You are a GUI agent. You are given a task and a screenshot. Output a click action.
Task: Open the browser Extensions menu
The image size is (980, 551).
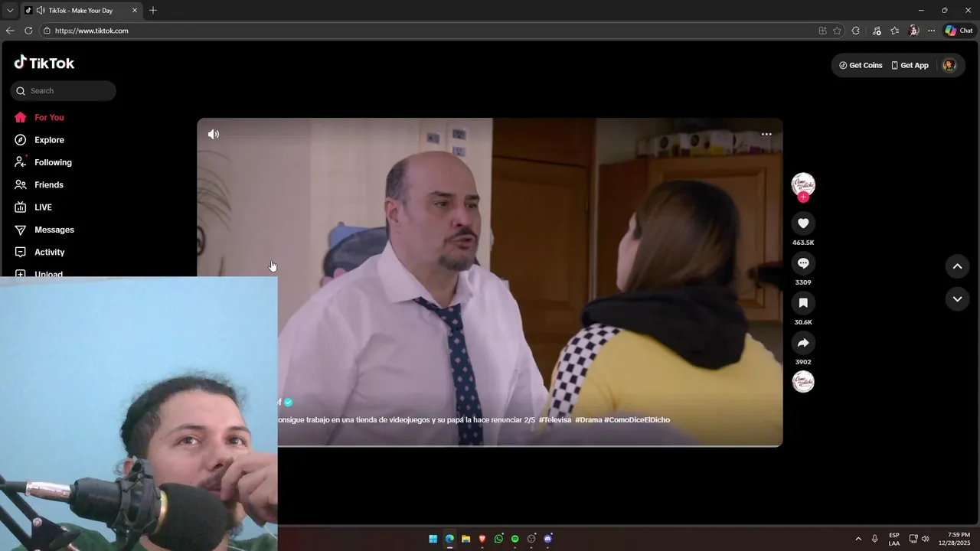(x=856, y=31)
